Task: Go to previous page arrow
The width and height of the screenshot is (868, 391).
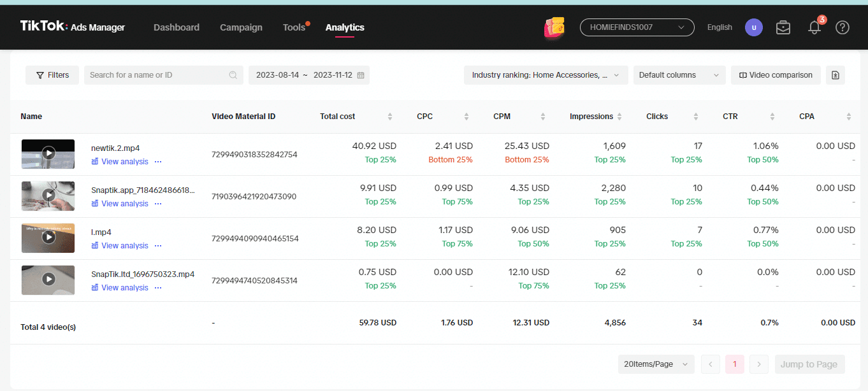Action: coord(711,364)
